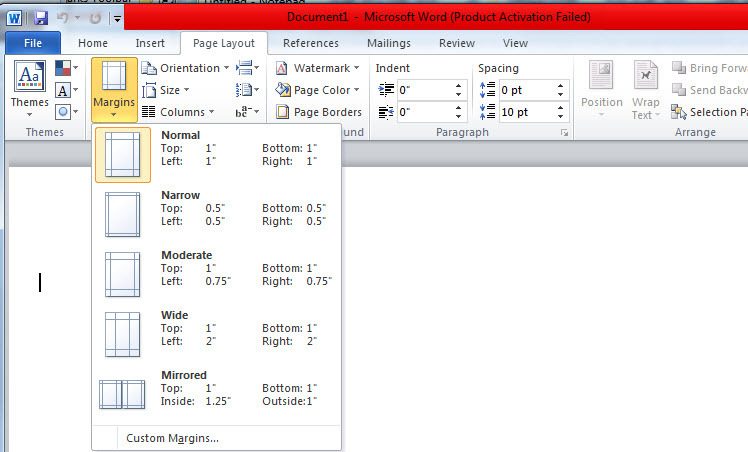Click the Orientation page icon

coord(149,68)
